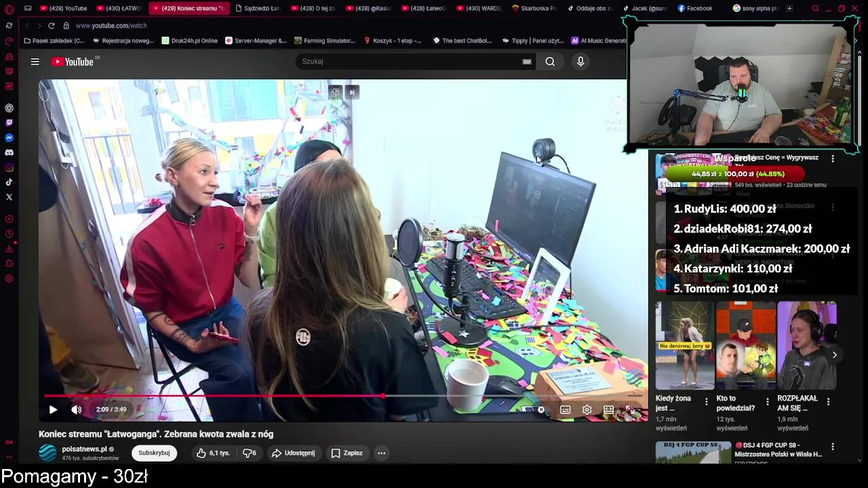
Task: Switch to theater mode view
Action: click(x=608, y=409)
